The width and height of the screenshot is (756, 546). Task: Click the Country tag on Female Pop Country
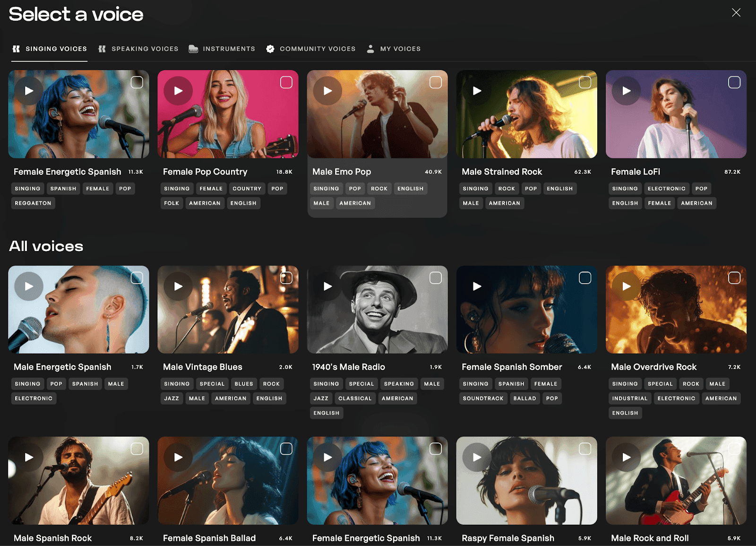point(247,189)
